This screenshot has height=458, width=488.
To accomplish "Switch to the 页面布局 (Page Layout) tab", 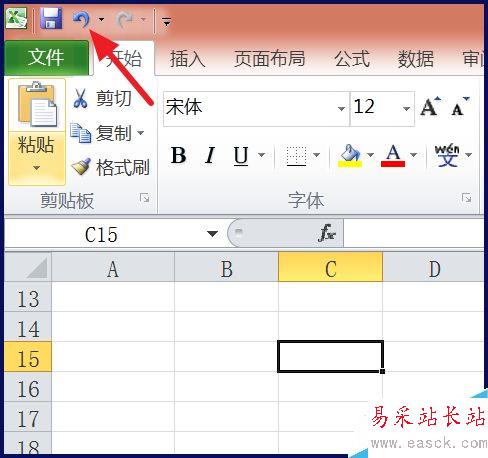I will pos(270,59).
